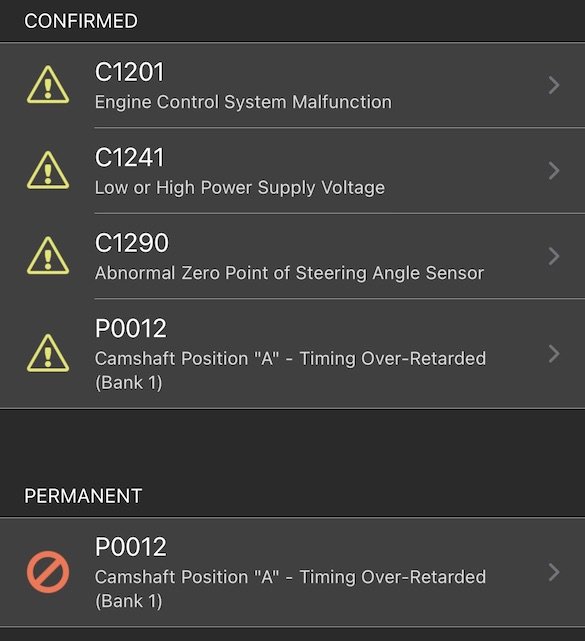Open the permanent P0012 entry's chevron arrow

(554, 572)
